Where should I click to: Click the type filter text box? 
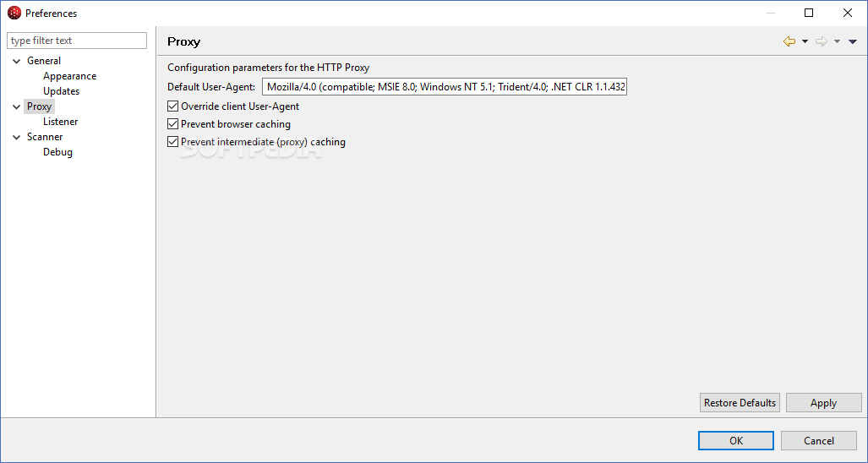[x=77, y=41]
